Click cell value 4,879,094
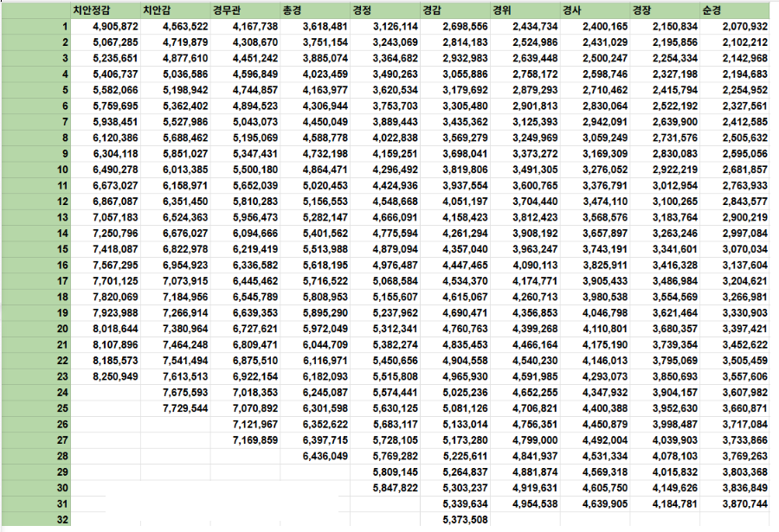779x532 pixels. [396, 249]
